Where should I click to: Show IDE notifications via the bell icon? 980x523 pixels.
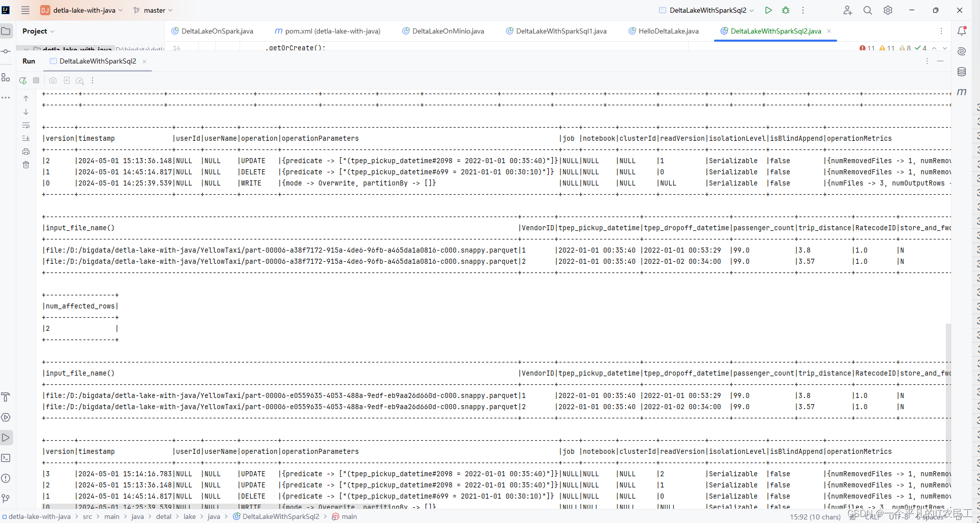coord(962,30)
